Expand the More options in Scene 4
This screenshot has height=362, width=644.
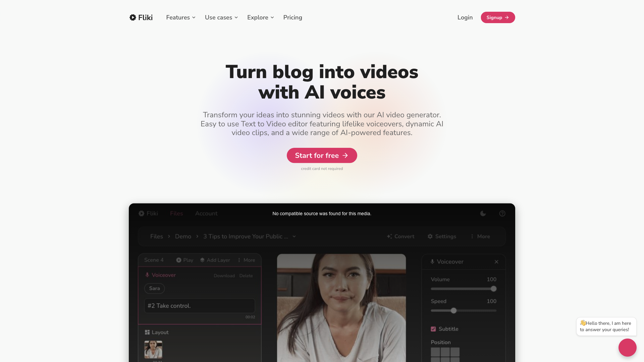coord(247,260)
